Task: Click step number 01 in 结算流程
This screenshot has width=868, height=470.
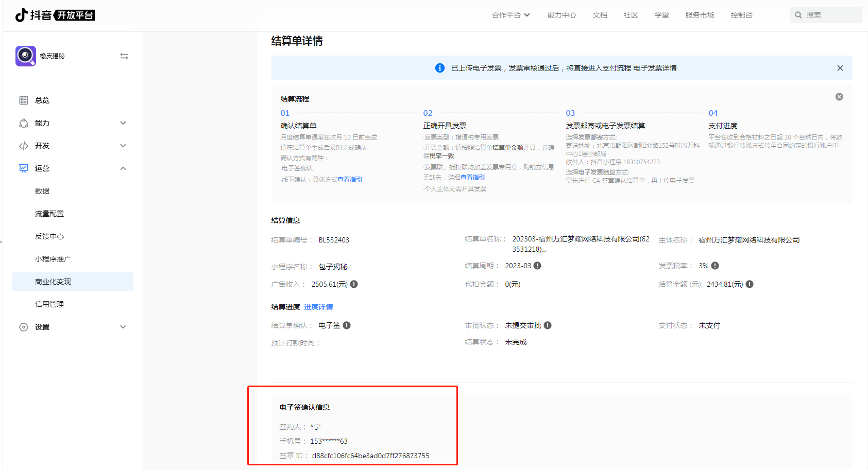Action: pos(285,113)
